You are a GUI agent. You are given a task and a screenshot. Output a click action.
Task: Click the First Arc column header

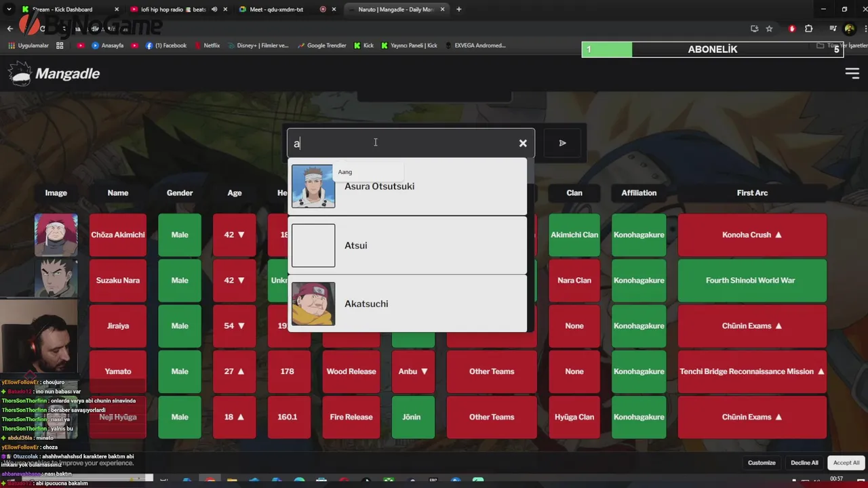pyautogui.click(x=752, y=193)
